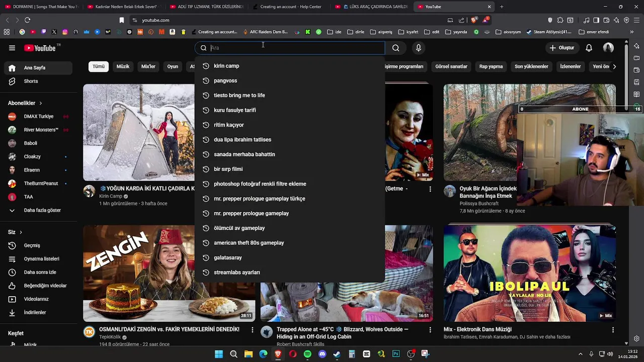
Task: Select the Oyun filter chip
Action: (x=173, y=66)
